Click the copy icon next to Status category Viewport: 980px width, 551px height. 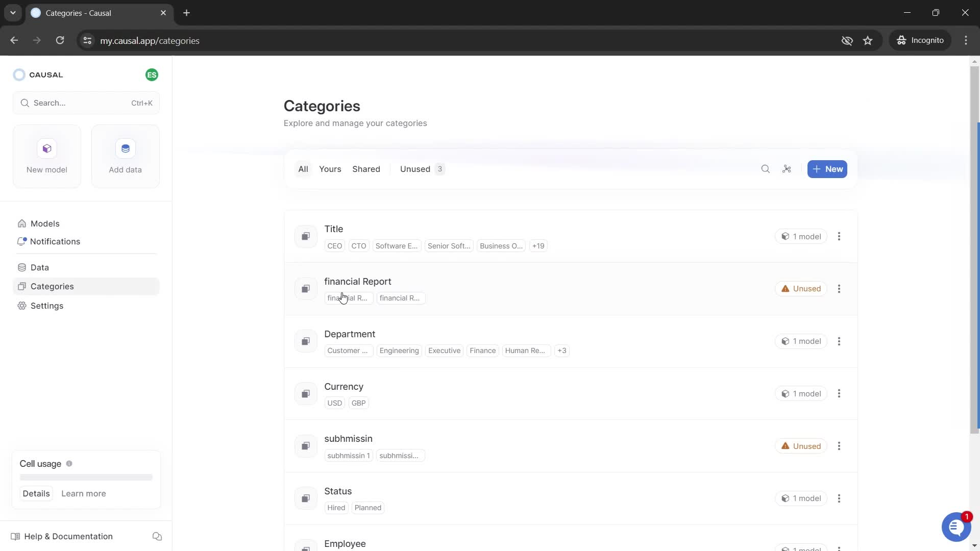[306, 499]
